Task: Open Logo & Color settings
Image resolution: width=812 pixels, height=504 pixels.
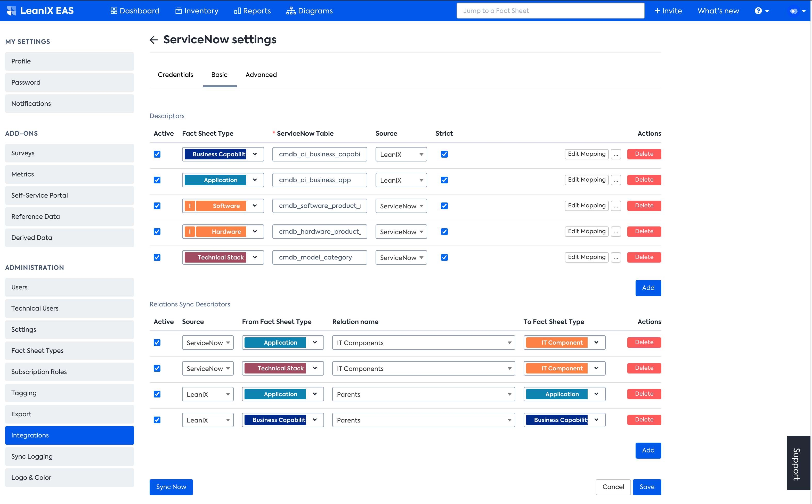Action: 70,478
